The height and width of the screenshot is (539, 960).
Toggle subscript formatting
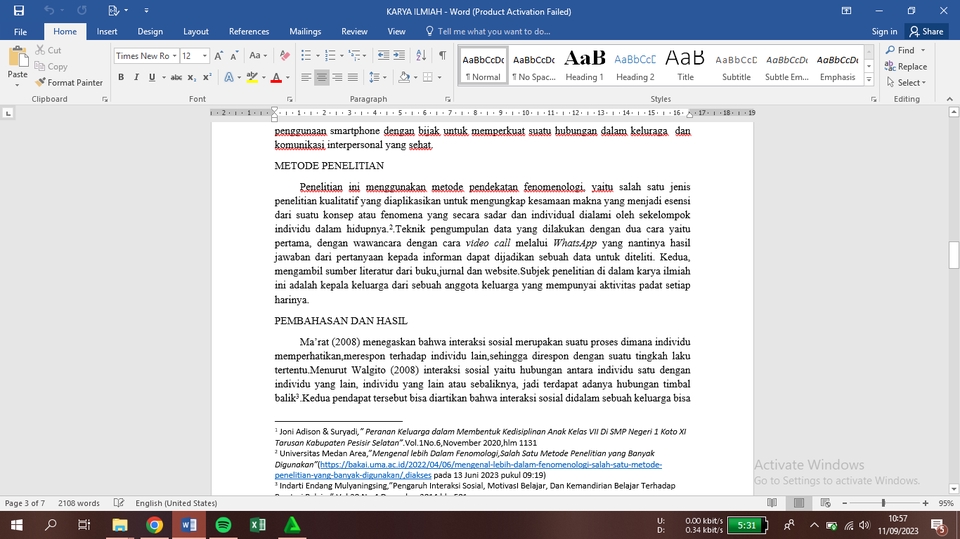(x=192, y=77)
